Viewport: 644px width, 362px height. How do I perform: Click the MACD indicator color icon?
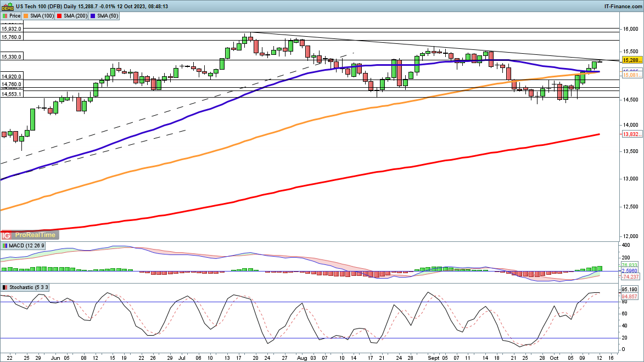point(5,245)
